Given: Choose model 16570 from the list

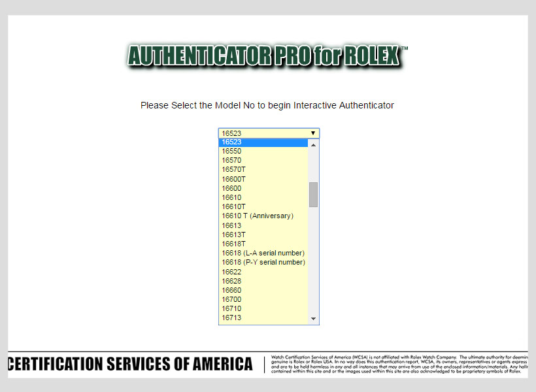Looking at the screenshot, I should [263, 161].
